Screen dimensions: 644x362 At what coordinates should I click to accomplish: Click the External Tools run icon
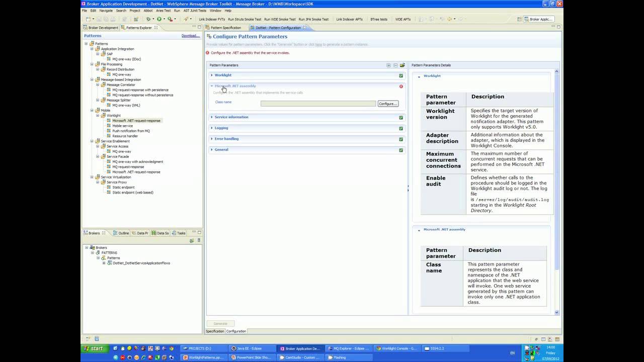click(x=170, y=19)
